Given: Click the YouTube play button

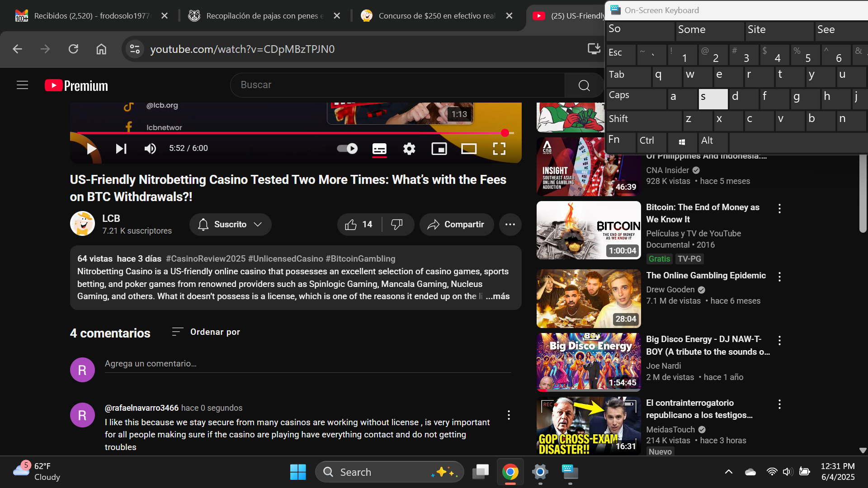Looking at the screenshot, I should tap(91, 149).
